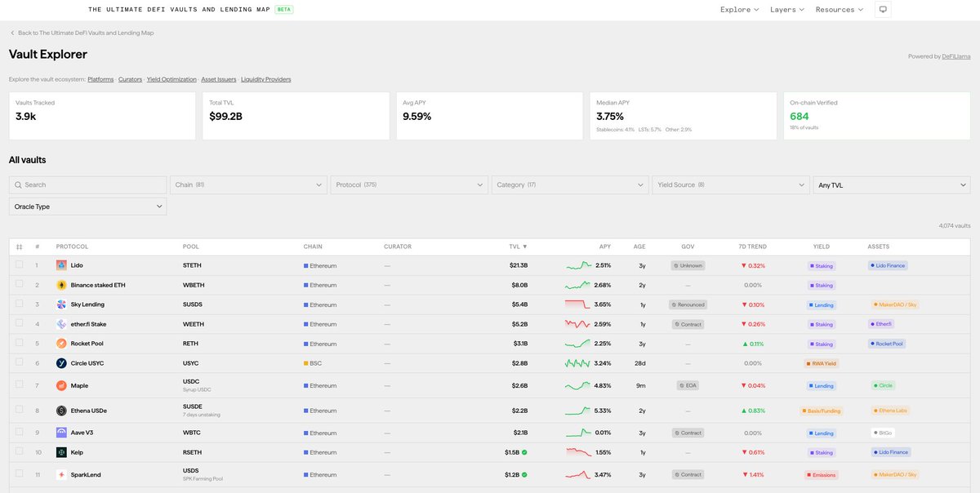Click the Renounced governance badge

tap(688, 304)
